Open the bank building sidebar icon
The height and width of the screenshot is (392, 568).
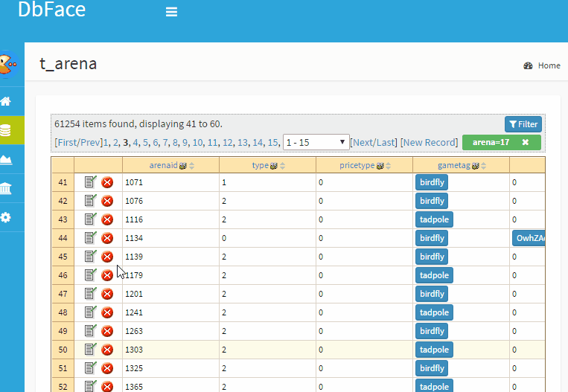click(x=6, y=188)
